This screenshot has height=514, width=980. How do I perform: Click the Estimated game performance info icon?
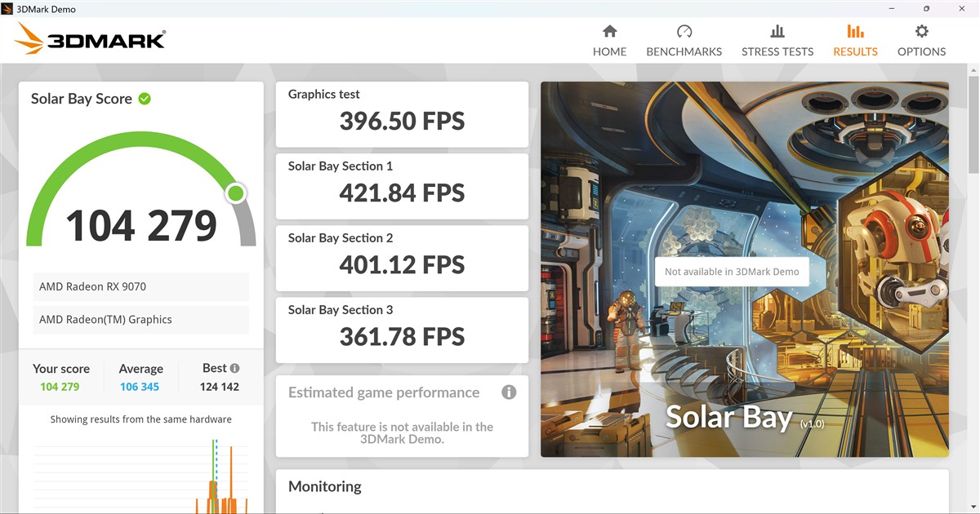coord(509,392)
